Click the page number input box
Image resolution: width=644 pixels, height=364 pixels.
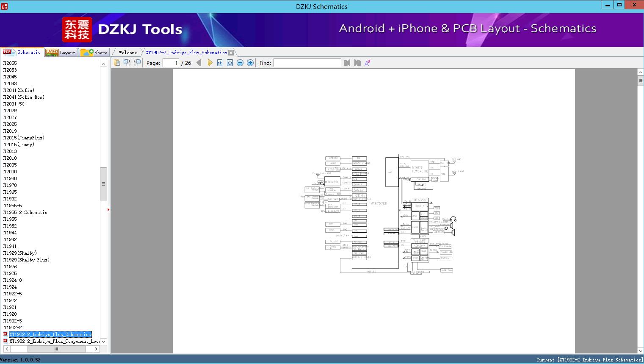click(x=171, y=63)
